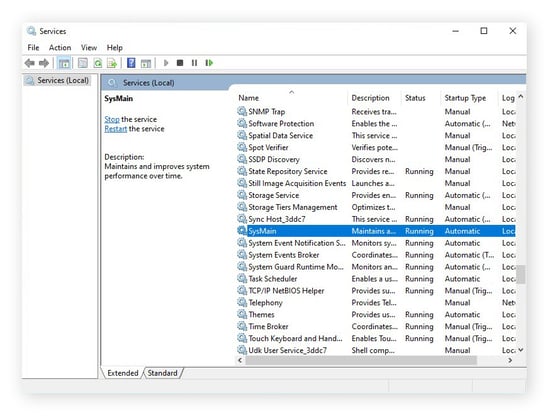Click the Services (Local) pane header
550x419 pixels.
(148, 83)
